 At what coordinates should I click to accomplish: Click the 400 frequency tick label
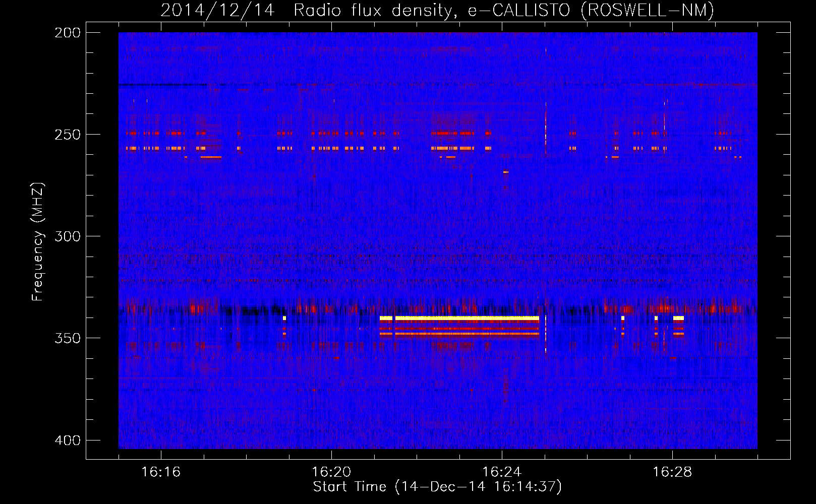pos(68,440)
